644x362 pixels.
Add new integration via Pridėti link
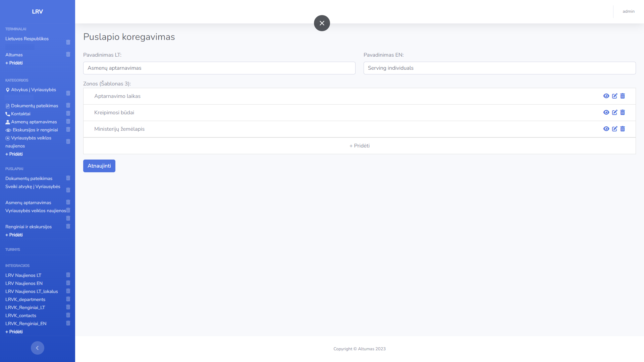pos(14,332)
